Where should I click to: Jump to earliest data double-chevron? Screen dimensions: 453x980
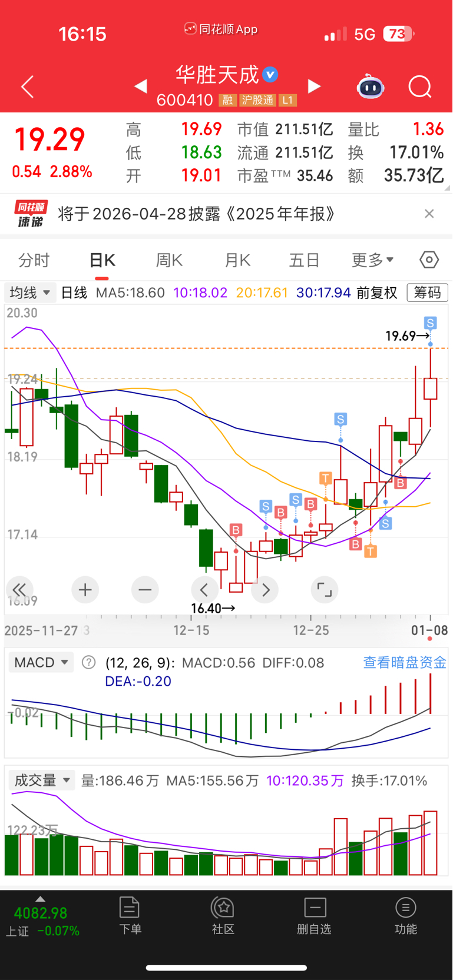tap(19, 590)
